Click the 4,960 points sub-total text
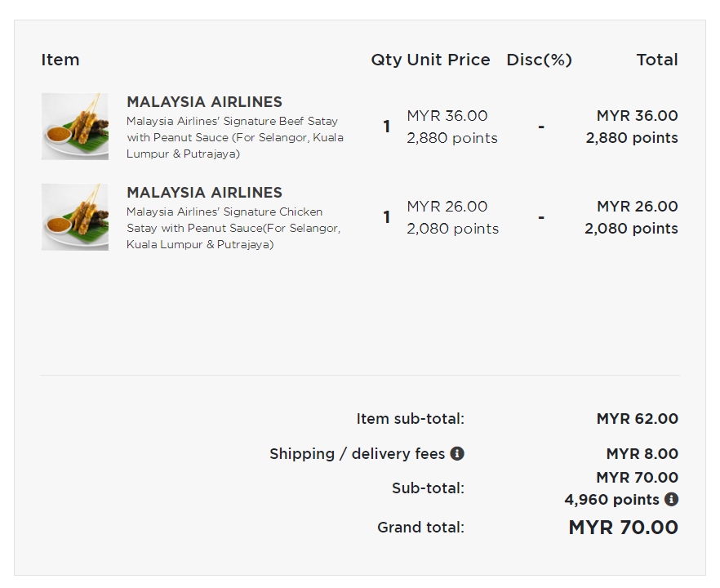720x588 pixels. coord(611,499)
